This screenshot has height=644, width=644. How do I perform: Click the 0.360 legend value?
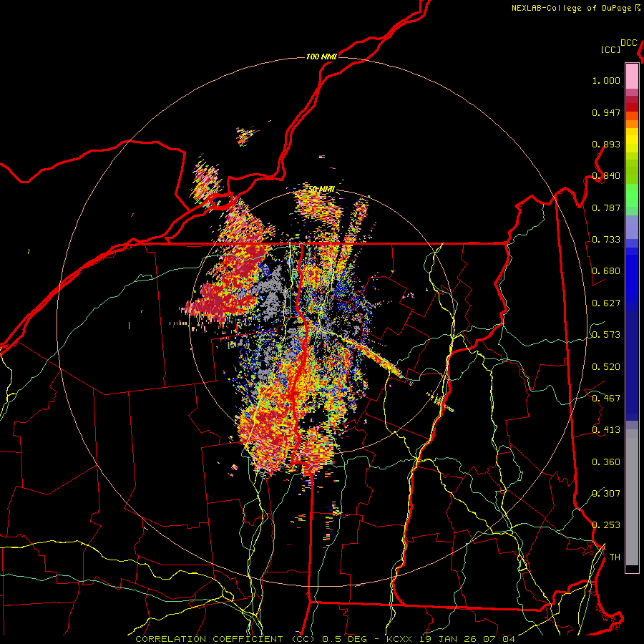(606, 462)
